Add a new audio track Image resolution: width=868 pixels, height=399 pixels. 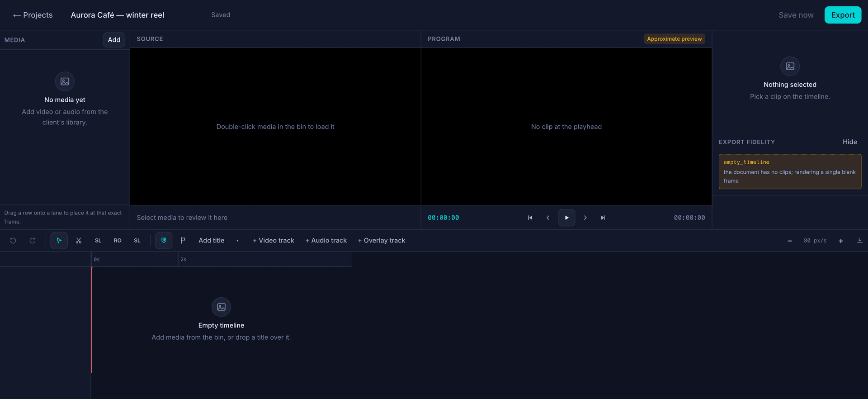pos(326,241)
